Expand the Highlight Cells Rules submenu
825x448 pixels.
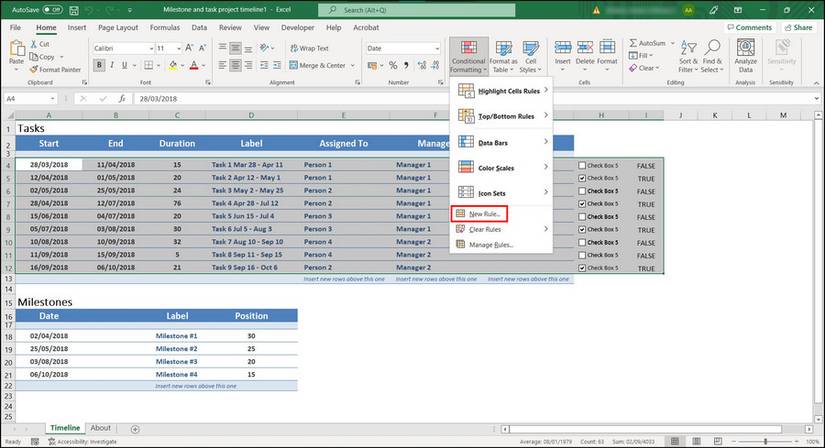coord(500,91)
